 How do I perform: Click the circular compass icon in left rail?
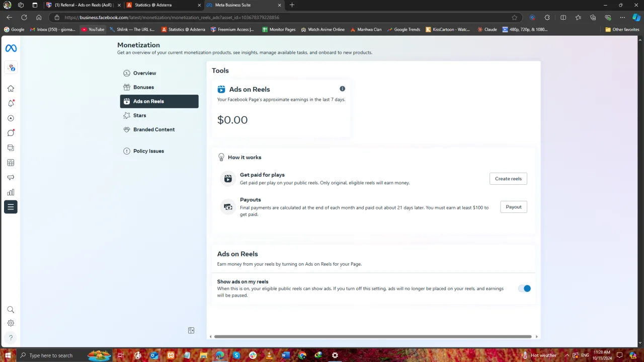tap(11, 118)
